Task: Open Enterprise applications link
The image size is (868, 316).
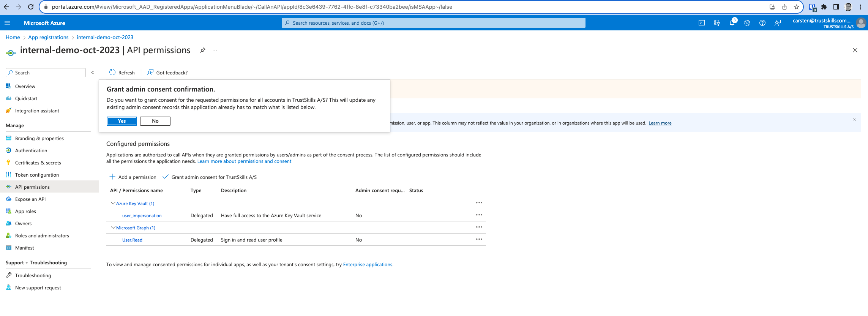Action: point(368,265)
